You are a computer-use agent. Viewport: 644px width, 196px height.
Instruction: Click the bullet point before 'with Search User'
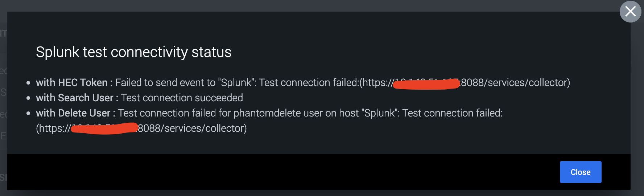click(28, 98)
